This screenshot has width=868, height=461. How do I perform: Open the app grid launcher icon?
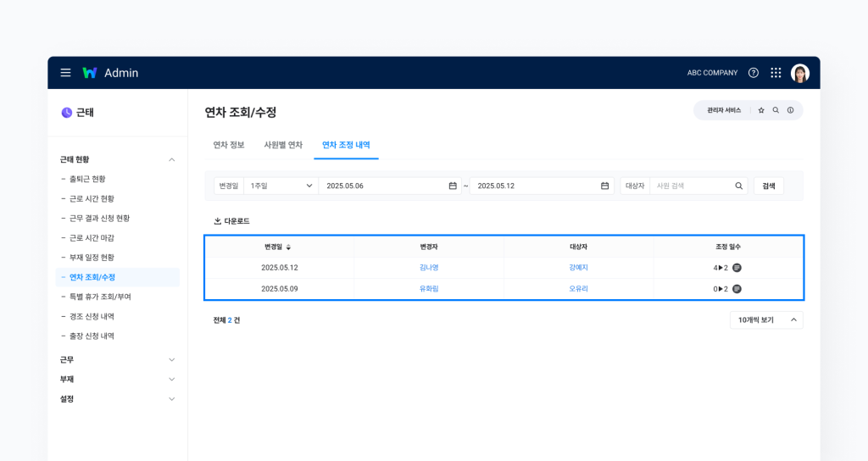tap(776, 73)
